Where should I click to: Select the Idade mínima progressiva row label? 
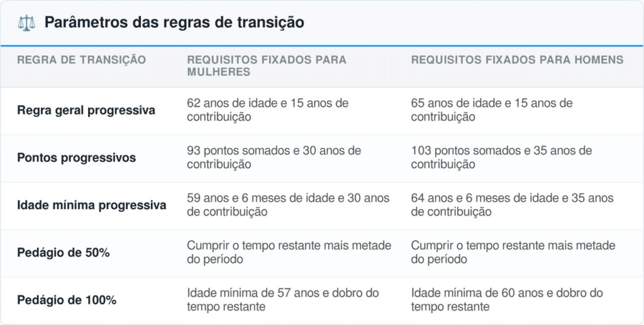(92, 205)
